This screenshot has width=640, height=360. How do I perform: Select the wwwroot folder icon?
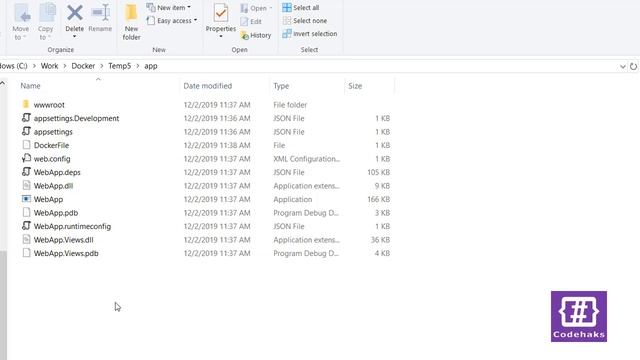point(26,104)
